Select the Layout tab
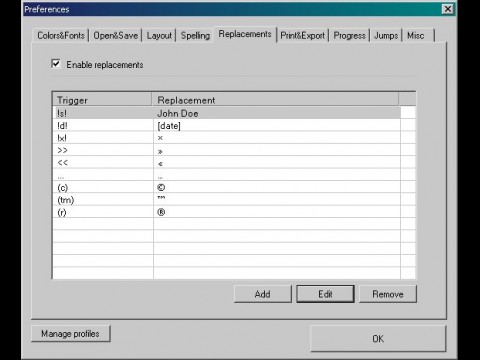The width and height of the screenshot is (480, 360). tap(159, 35)
